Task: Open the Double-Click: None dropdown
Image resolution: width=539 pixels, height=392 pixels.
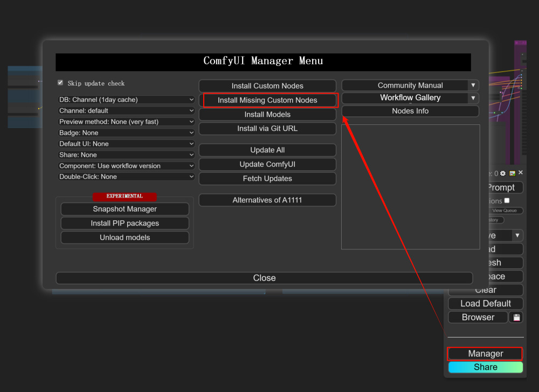Action: point(126,177)
